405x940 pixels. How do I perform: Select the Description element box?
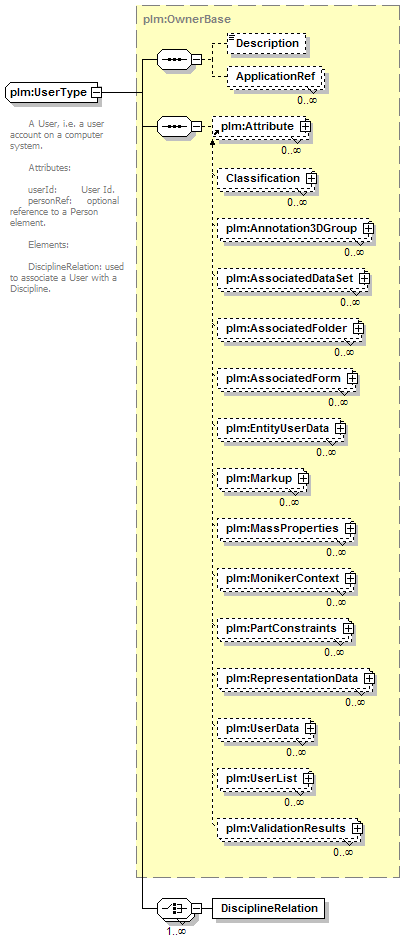point(267,43)
